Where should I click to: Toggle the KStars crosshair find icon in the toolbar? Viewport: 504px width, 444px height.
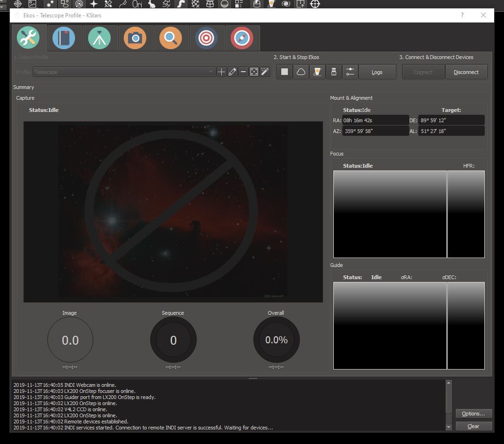(18, 4)
